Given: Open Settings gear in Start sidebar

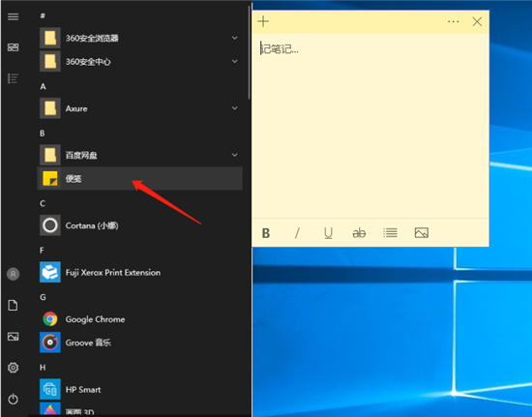Looking at the screenshot, I should pyautogui.click(x=14, y=368).
